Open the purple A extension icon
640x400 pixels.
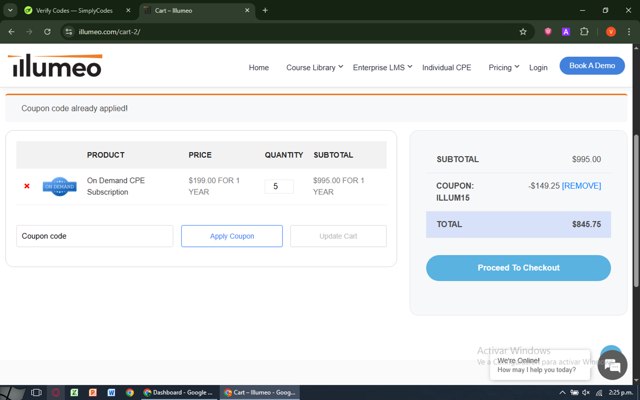pos(566,32)
